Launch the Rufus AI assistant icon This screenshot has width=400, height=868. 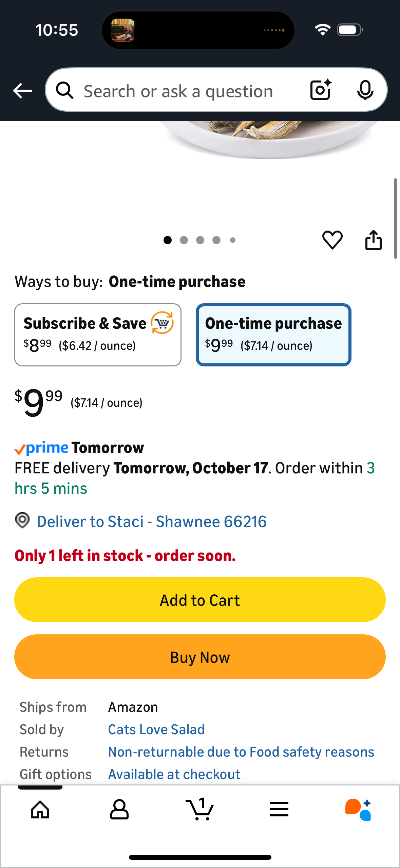click(x=358, y=810)
